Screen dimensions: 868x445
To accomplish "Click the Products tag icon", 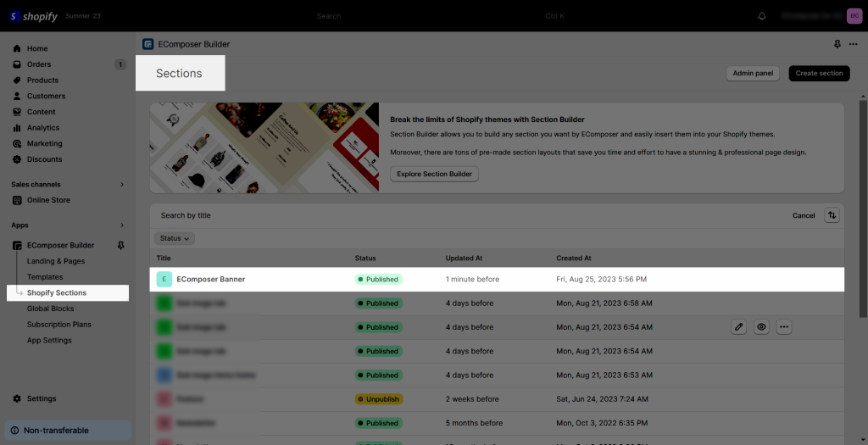I will (17, 81).
